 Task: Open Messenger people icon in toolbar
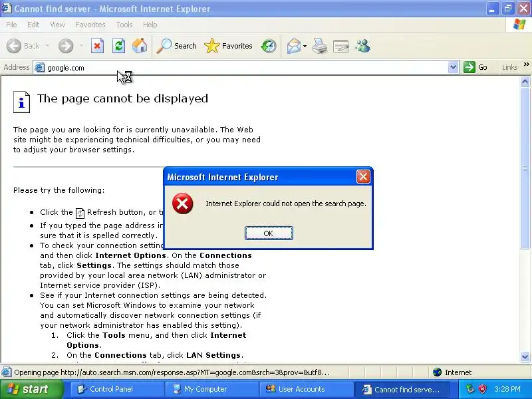(x=362, y=46)
